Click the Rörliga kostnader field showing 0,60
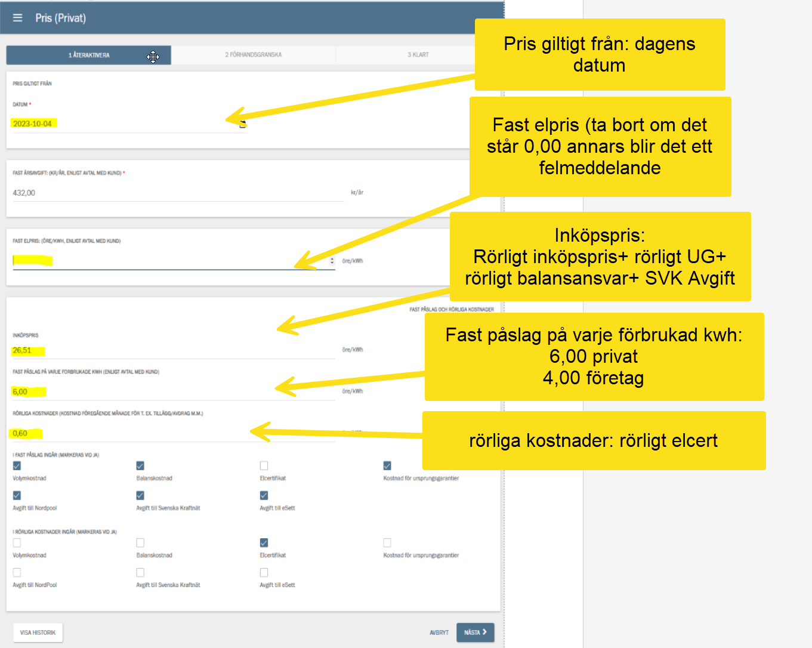812x648 pixels. point(167,434)
